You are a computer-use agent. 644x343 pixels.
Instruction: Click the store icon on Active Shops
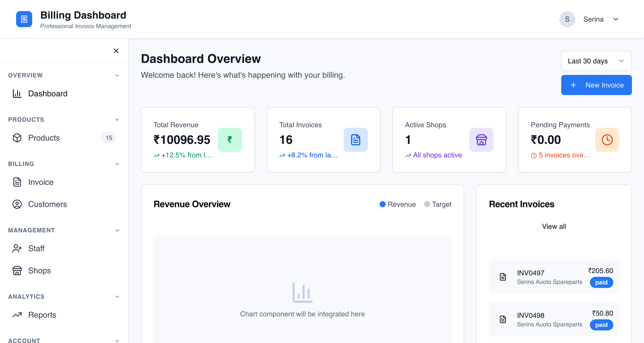tap(481, 140)
